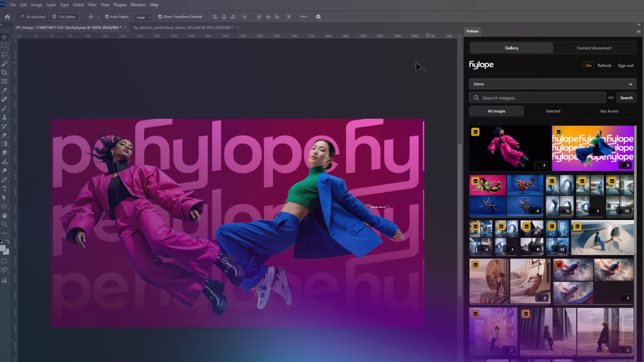Open the options bar settings gear

(318, 17)
